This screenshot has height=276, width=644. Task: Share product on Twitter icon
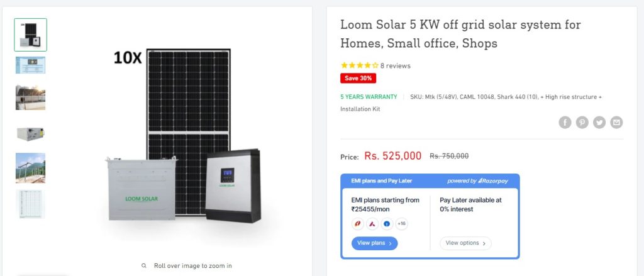pos(599,123)
